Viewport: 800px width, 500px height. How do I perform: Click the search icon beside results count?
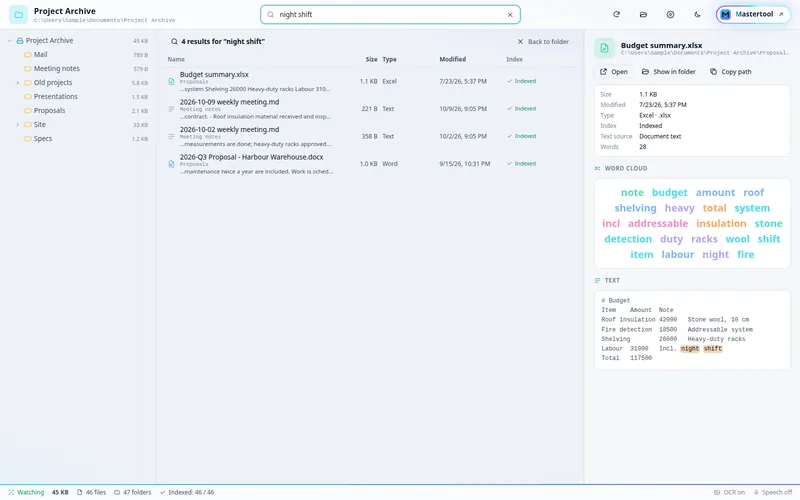174,42
